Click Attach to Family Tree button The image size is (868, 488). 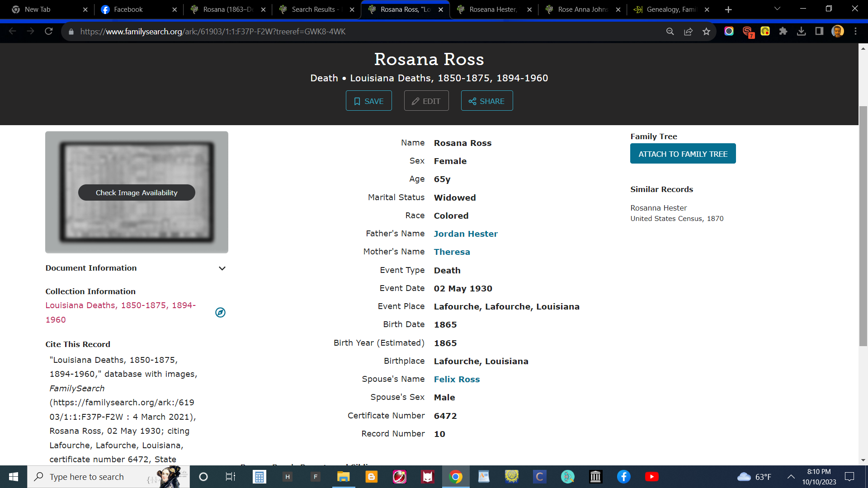click(683, 154)
